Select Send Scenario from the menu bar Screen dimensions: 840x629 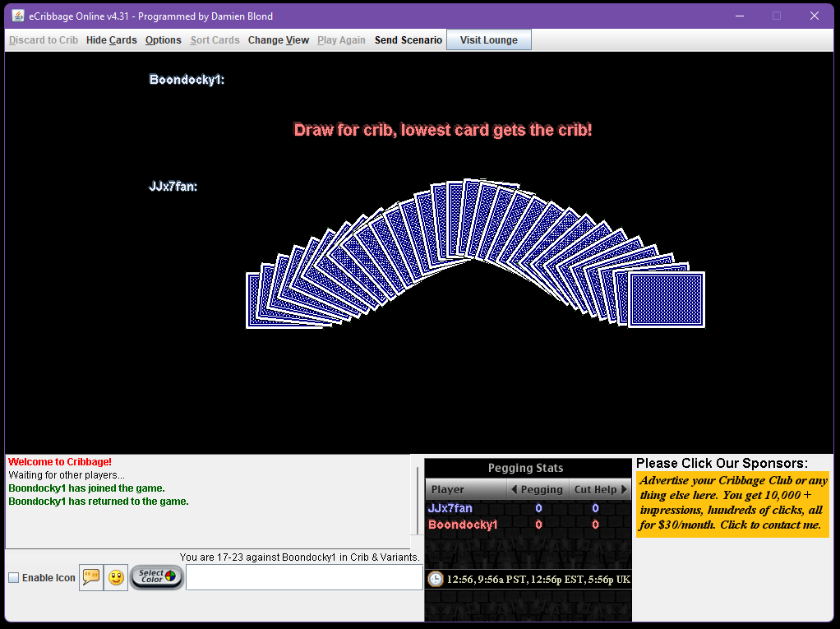408,40
